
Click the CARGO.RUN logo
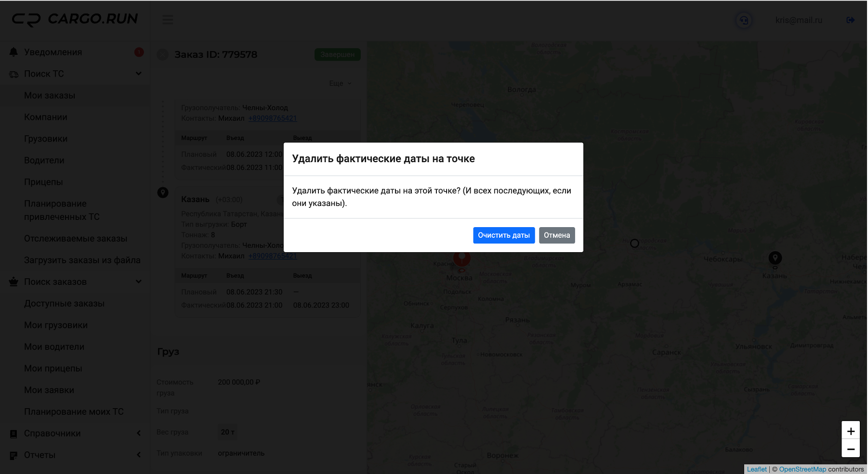(75, 19)
